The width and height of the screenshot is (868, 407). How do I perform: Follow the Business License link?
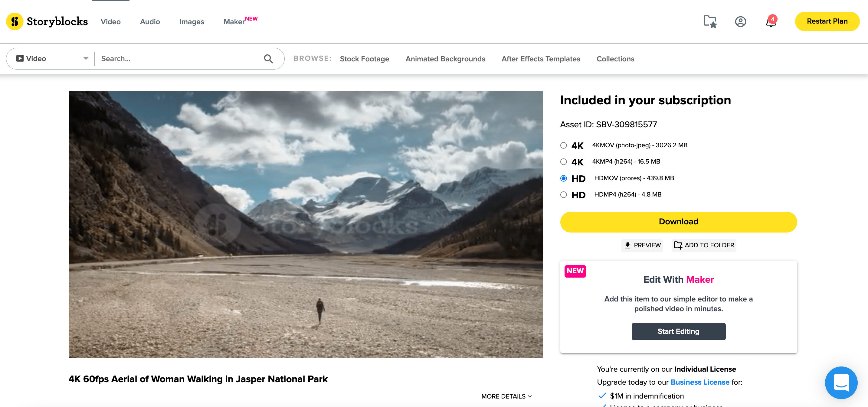pos(699,382)
